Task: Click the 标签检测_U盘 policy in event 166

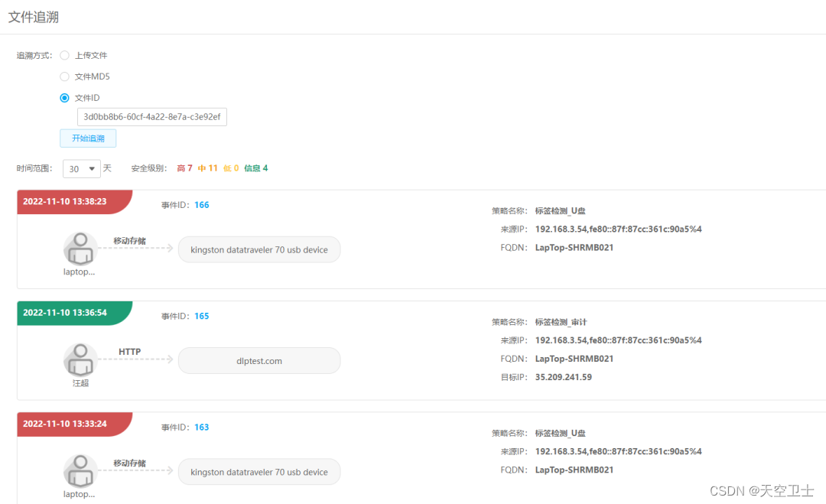Action: click(560, 210)
